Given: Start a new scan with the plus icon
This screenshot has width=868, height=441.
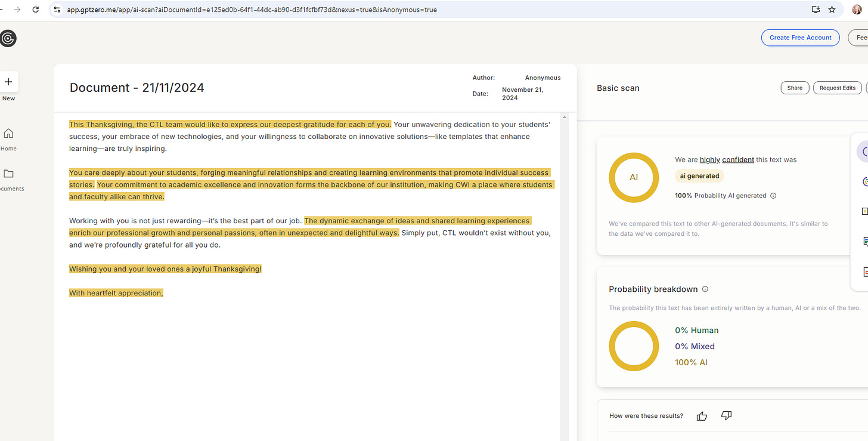Looking at the screenshot, I should 8,82.
